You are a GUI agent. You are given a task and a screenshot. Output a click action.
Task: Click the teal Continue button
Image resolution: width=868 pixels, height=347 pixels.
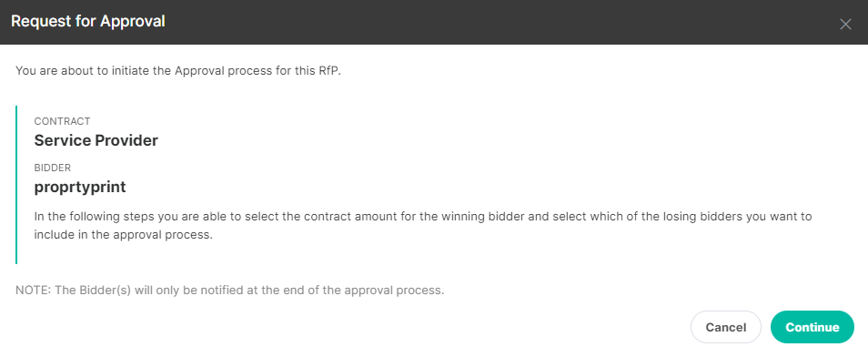click(812, 327)
